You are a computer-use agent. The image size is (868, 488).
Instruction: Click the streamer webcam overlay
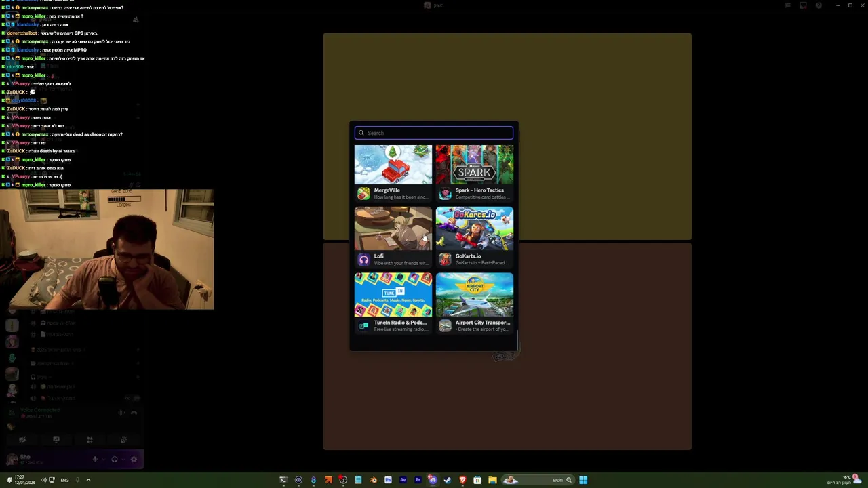[x=107, y=249]
